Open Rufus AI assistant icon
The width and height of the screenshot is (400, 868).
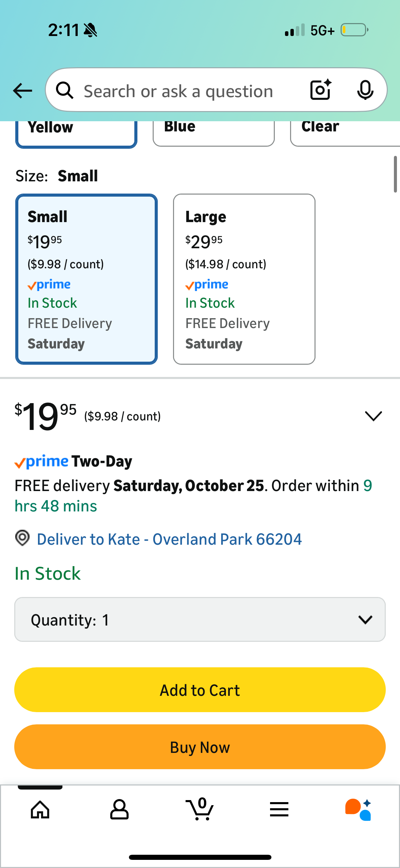tap(358, 810)
